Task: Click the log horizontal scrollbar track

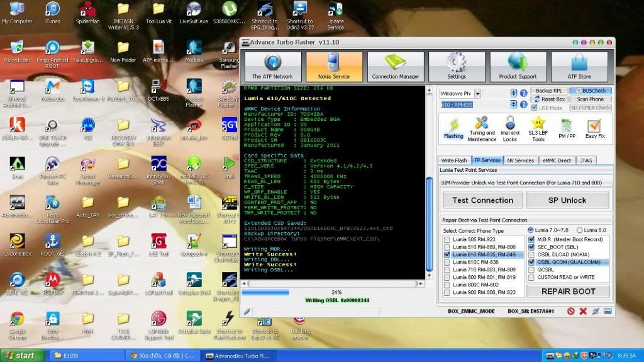Action: point(332,283)
